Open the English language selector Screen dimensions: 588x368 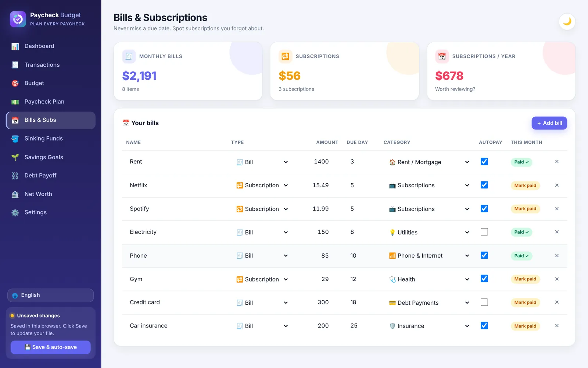tap(51, 296)
